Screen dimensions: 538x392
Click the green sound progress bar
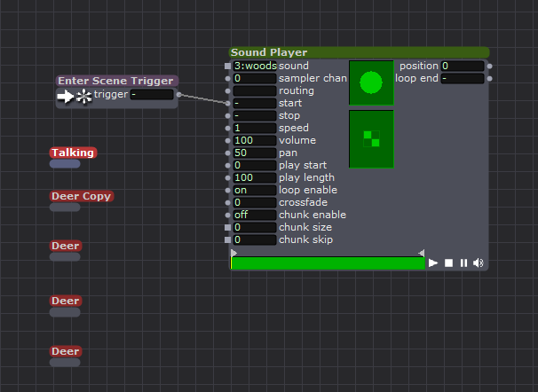(x=328, y=263)
